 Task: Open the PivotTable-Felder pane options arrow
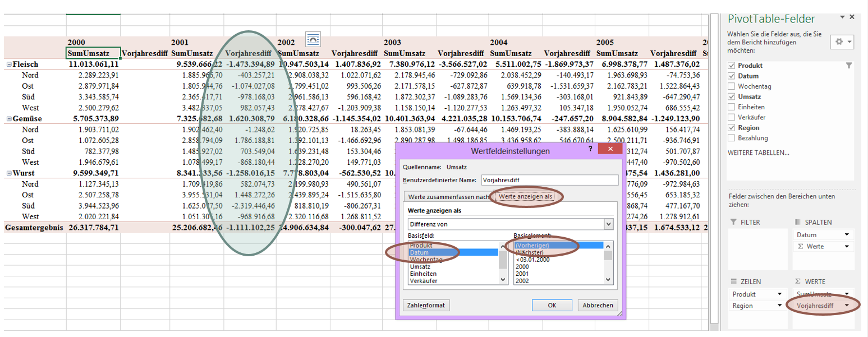pos(842,17)
